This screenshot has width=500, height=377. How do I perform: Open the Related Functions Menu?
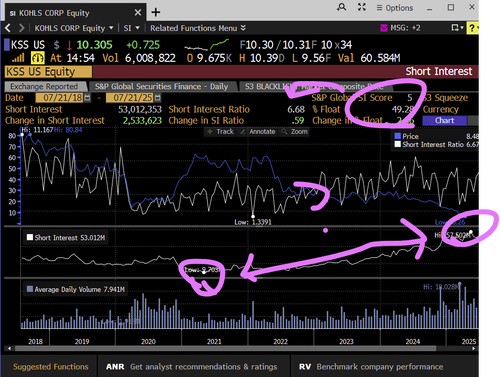[x=198, y=28]
